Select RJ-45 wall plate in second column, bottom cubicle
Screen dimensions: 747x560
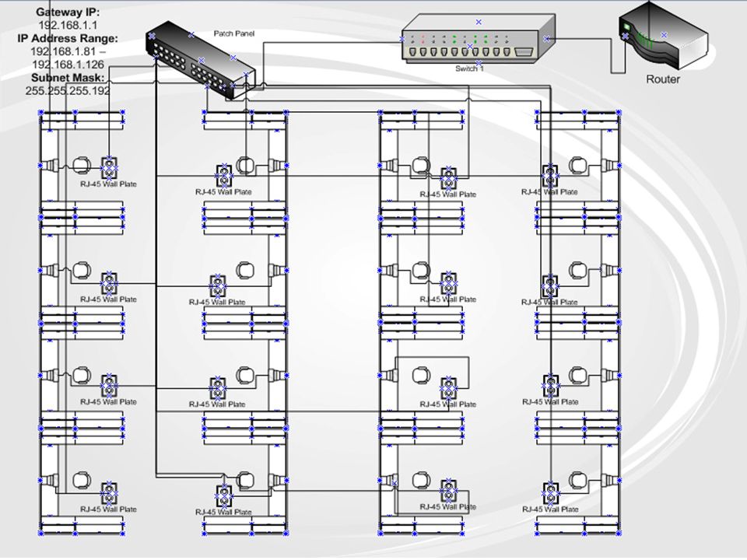coord(224,496)
